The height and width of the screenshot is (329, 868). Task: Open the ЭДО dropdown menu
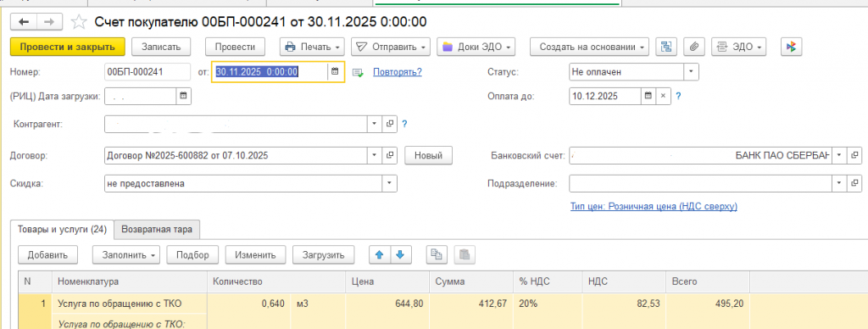pos(738,47)
